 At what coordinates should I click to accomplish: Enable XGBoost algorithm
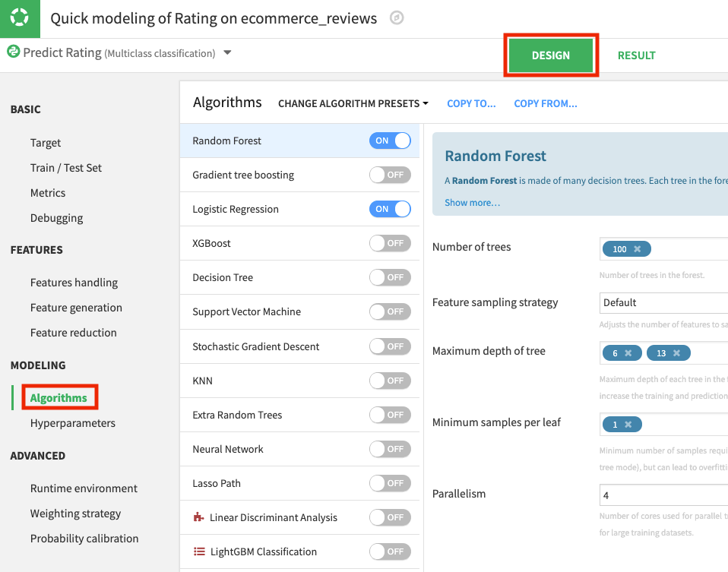[x=390, y=243]
